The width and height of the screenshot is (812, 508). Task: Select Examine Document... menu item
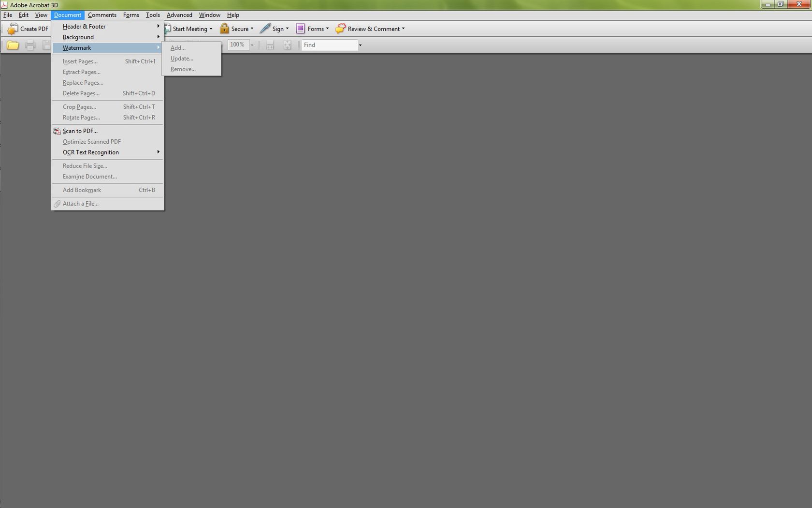point(107,177)
